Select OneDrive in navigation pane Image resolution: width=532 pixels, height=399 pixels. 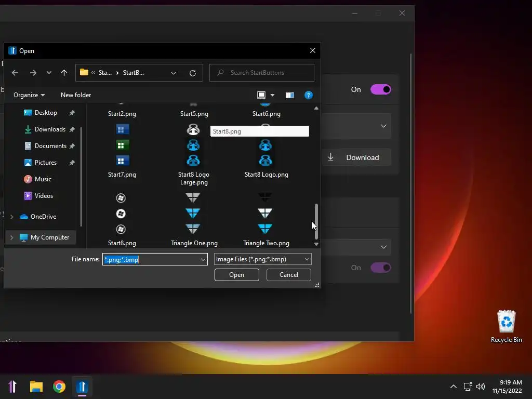pyautogui.click(x=43, y=217)
